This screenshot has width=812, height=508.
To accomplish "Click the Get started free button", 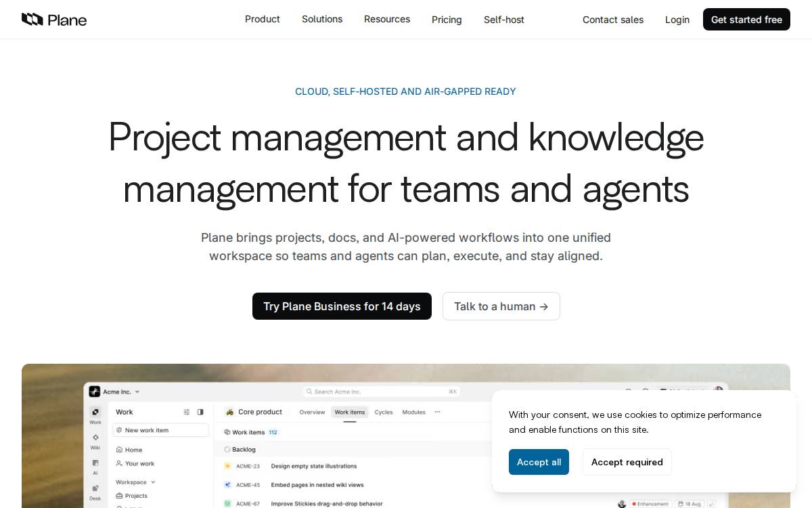I will pyautogui.click(x=746, y=20).
